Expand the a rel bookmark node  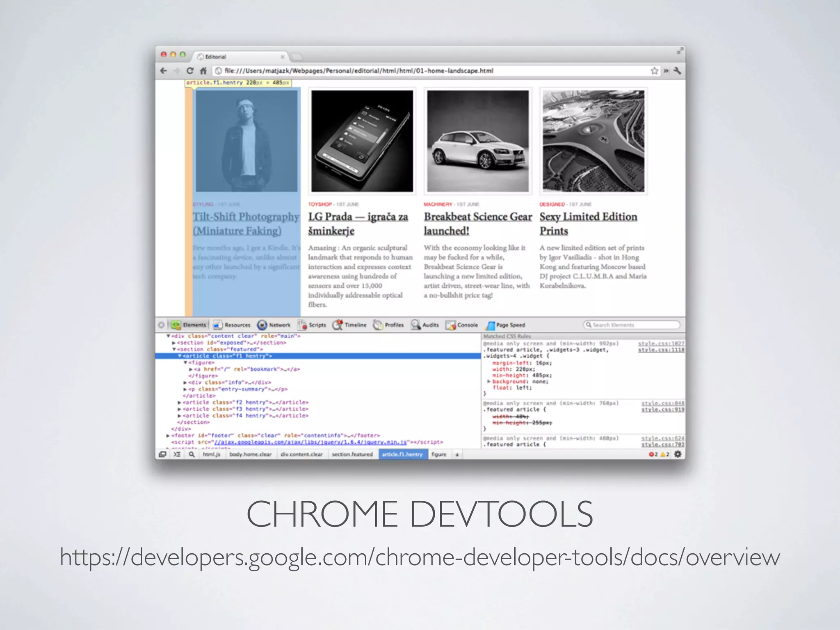191,369
